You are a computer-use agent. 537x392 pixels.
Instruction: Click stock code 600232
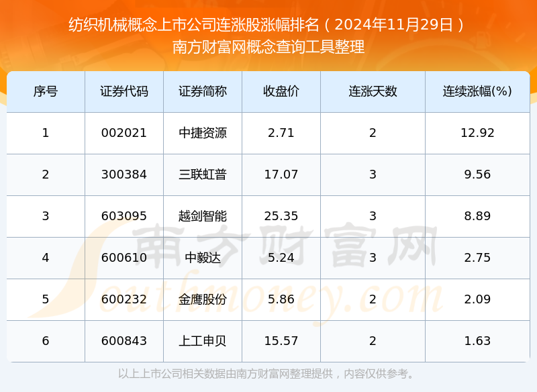124,299
